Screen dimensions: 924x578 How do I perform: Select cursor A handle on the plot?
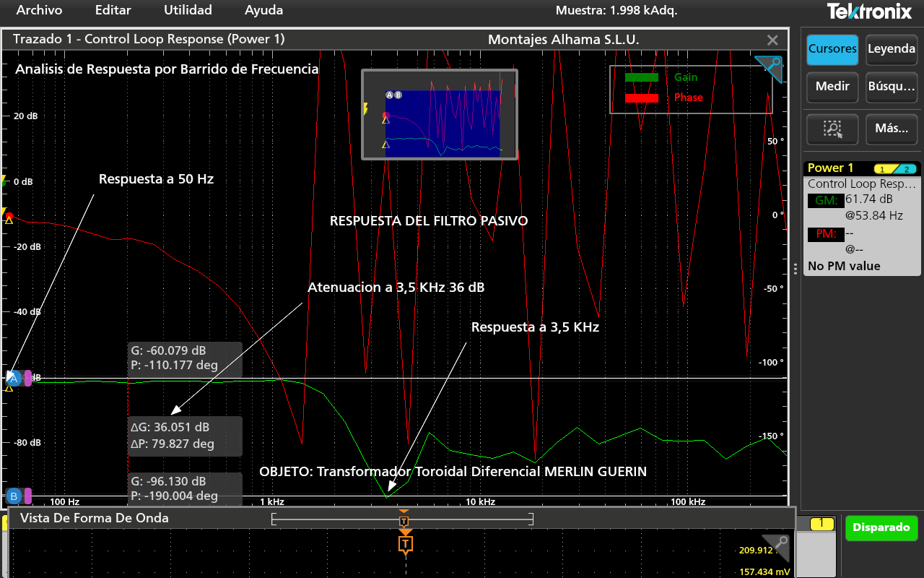(x=14, y=378)
